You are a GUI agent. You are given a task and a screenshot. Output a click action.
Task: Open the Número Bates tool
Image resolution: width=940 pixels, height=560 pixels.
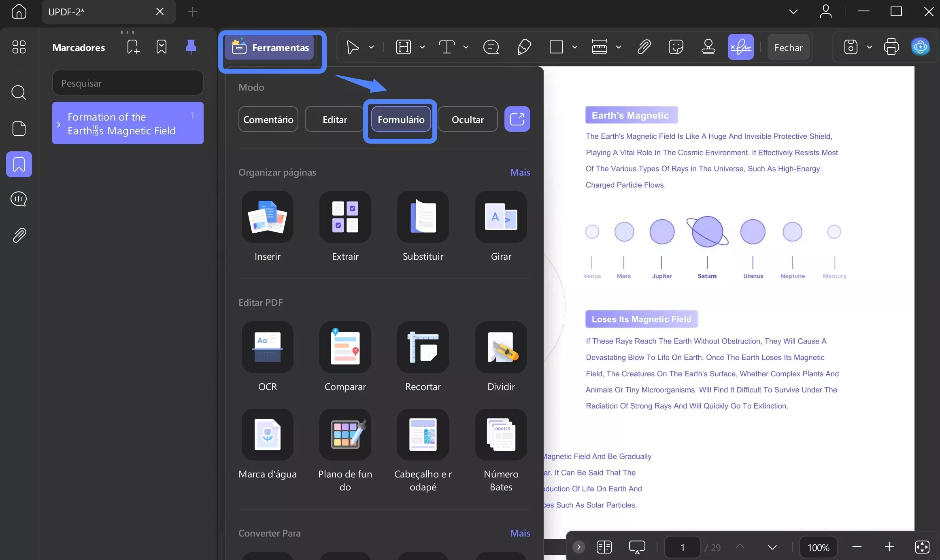point(501,435)
